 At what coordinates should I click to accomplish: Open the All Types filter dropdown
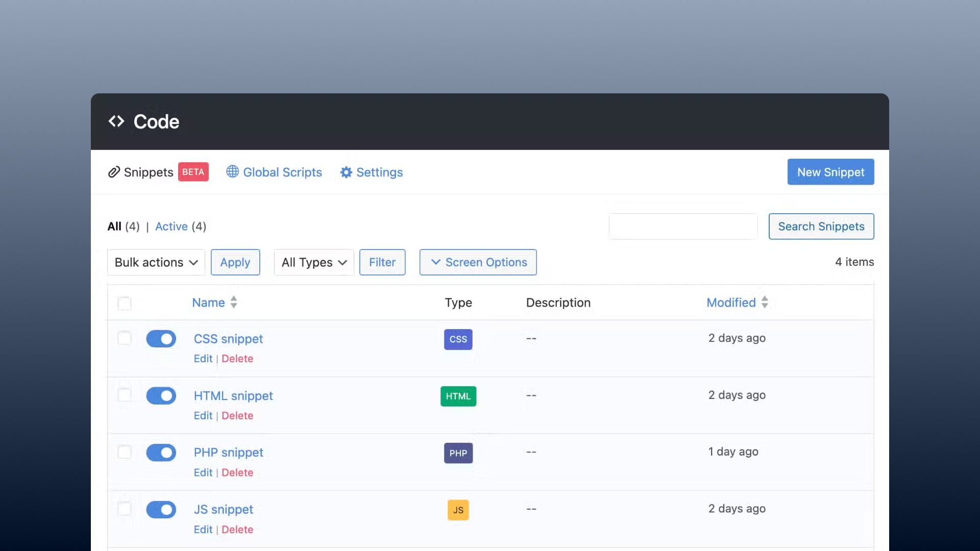pyautogui.click(x=313, y=262)
